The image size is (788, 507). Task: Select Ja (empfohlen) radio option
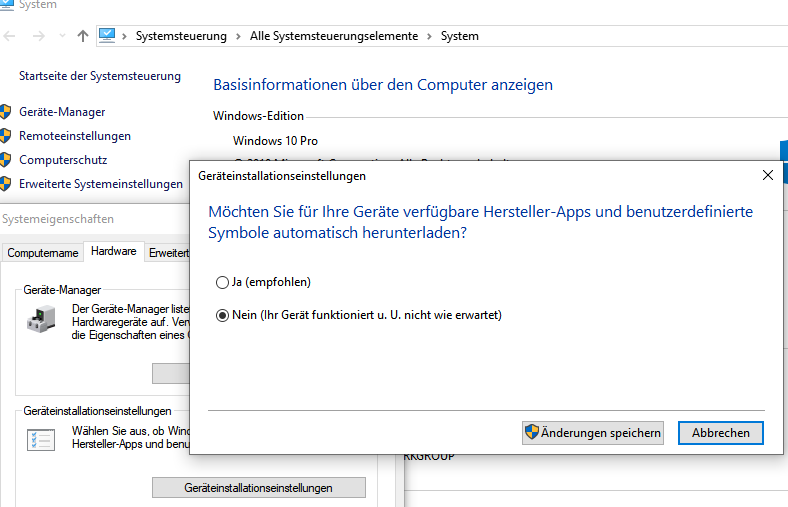point(263,282)
